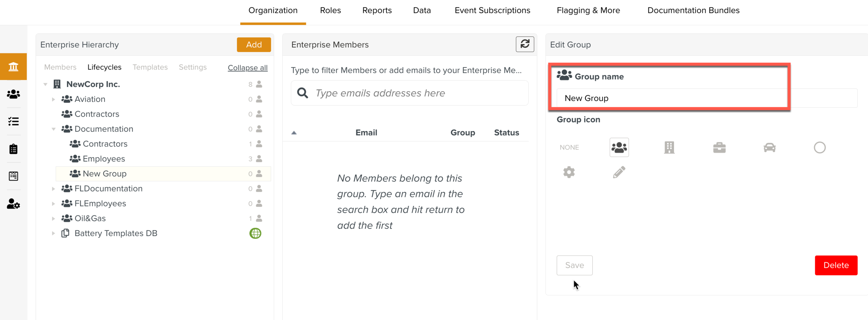
Task: Choose the building icon for the group
Action: pyautogui.click(x=669, y=147)
